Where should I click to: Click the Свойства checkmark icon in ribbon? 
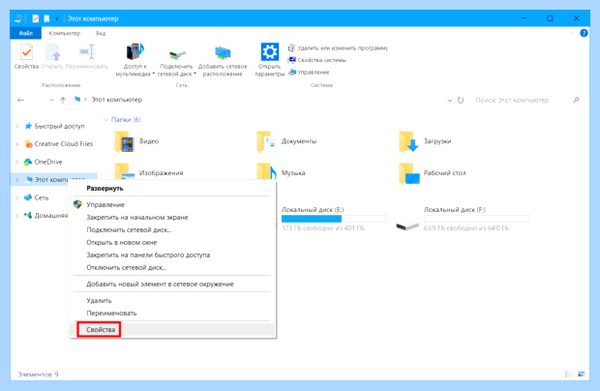[x=26, y=52]
